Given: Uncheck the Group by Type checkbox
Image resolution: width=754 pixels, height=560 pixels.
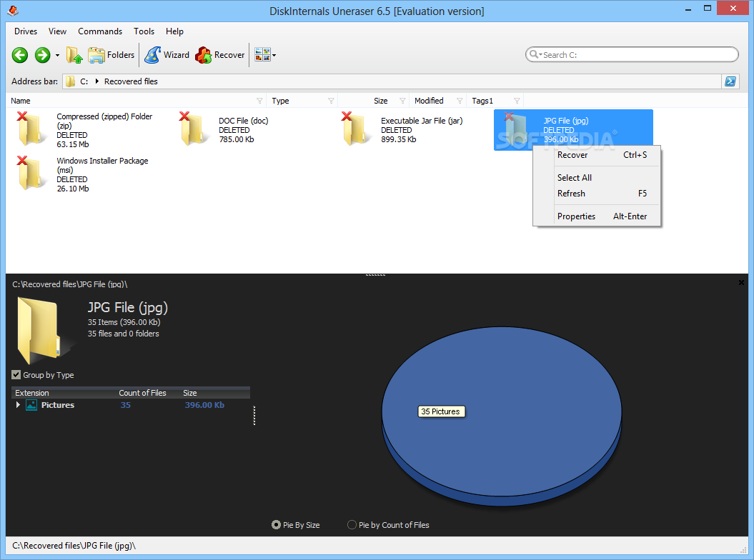Looking at the screenshot, I should (x=16, y=375).
